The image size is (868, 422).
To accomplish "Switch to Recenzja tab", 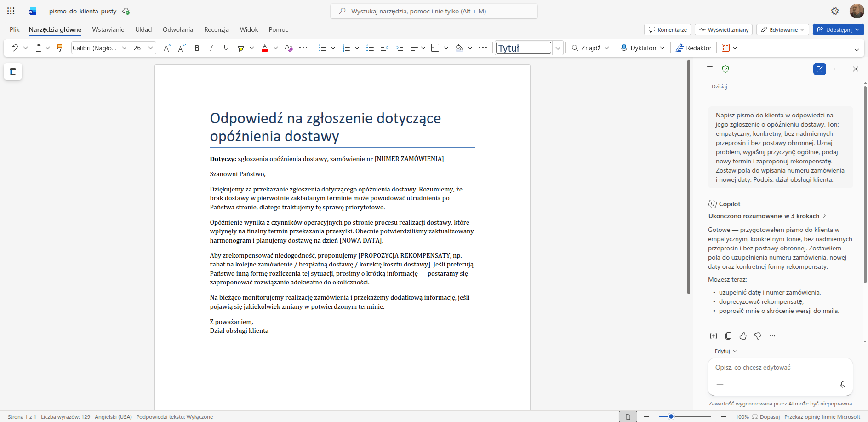I will [x=217, y=29].
